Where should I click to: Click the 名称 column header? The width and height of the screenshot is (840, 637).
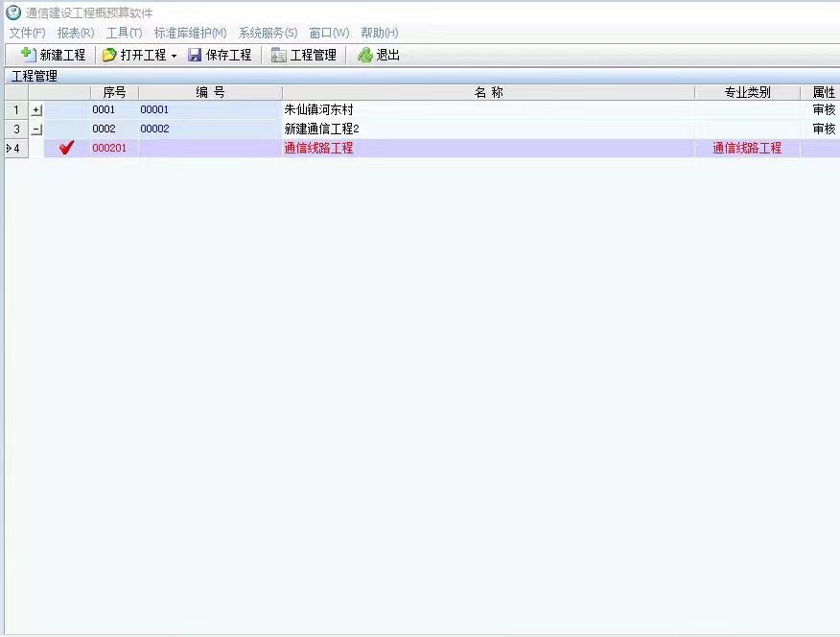(x=488, y=92)
